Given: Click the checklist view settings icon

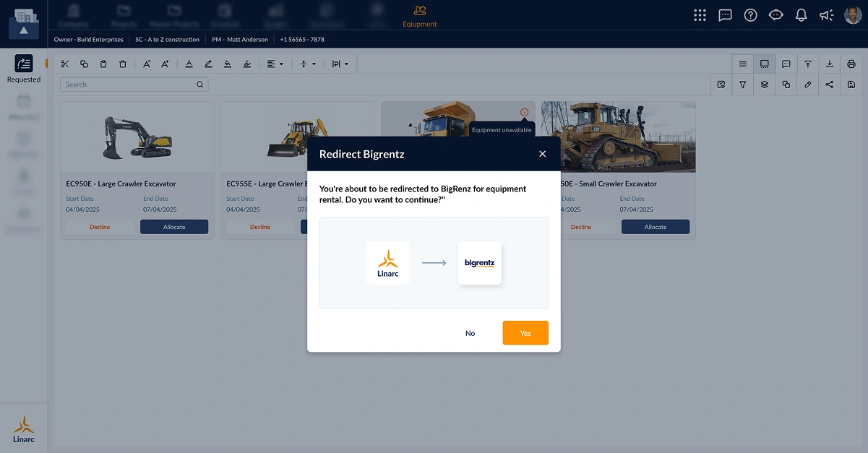Looking at the screenshot, I should tap(721, 85).
